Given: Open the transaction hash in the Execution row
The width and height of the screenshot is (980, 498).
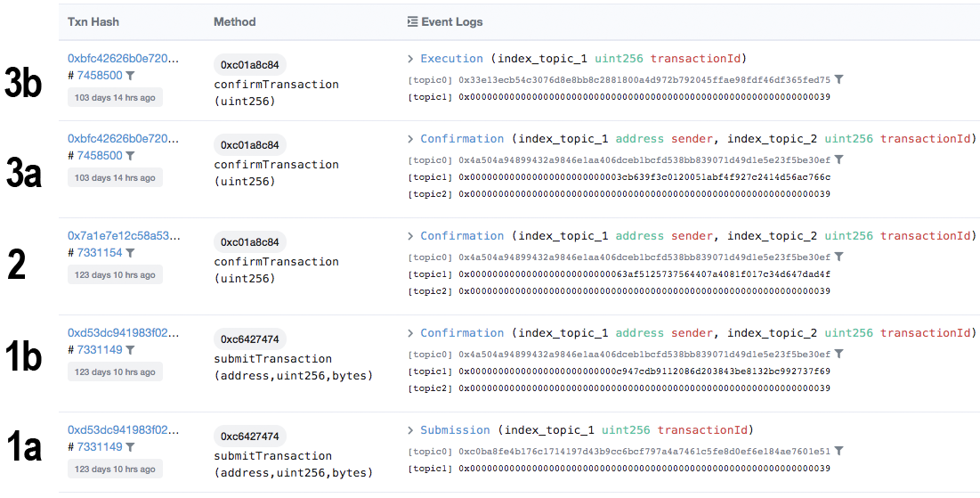Looking at the screenshot, I should (123, 59).
